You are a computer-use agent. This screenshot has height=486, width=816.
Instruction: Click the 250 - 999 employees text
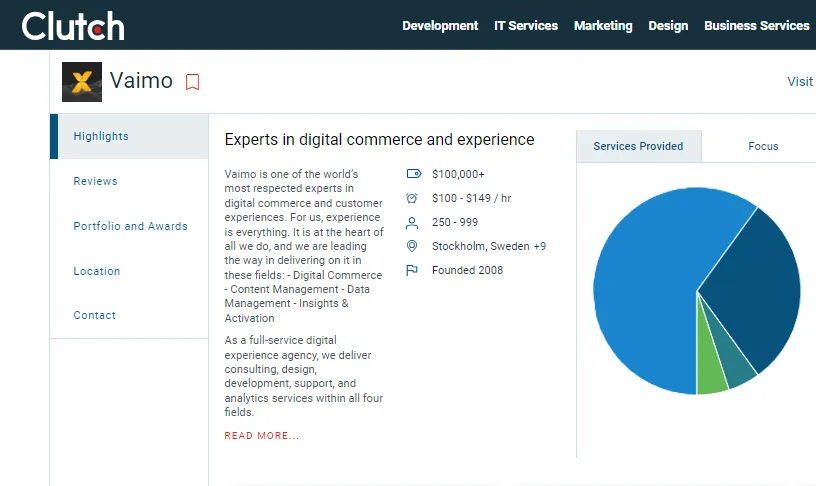click(x=455, y=222)
